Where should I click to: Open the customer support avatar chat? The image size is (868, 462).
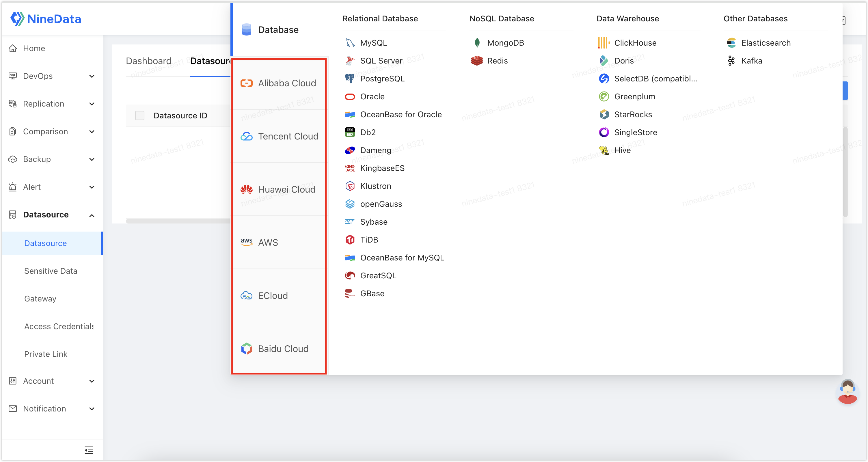[x=847, y=391]
